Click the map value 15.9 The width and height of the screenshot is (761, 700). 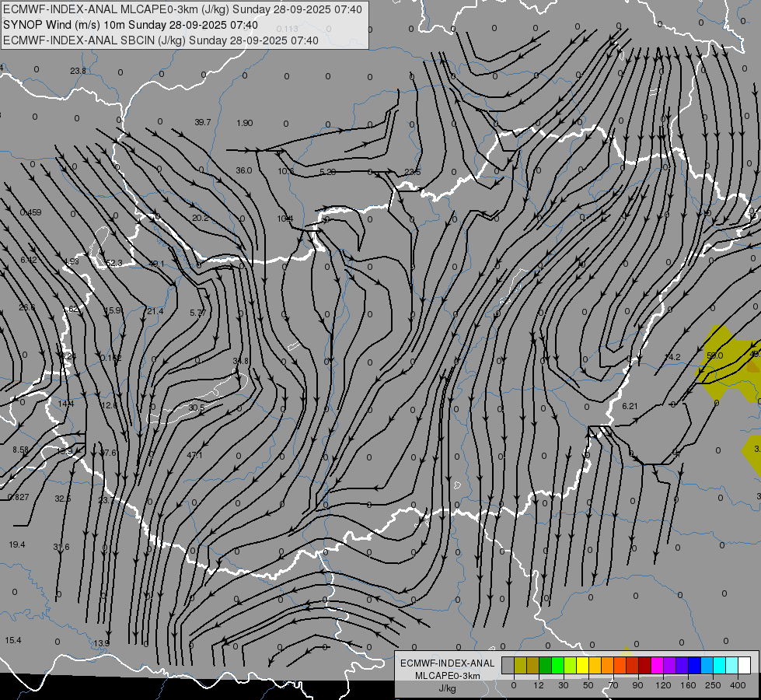tap(113, 310)
